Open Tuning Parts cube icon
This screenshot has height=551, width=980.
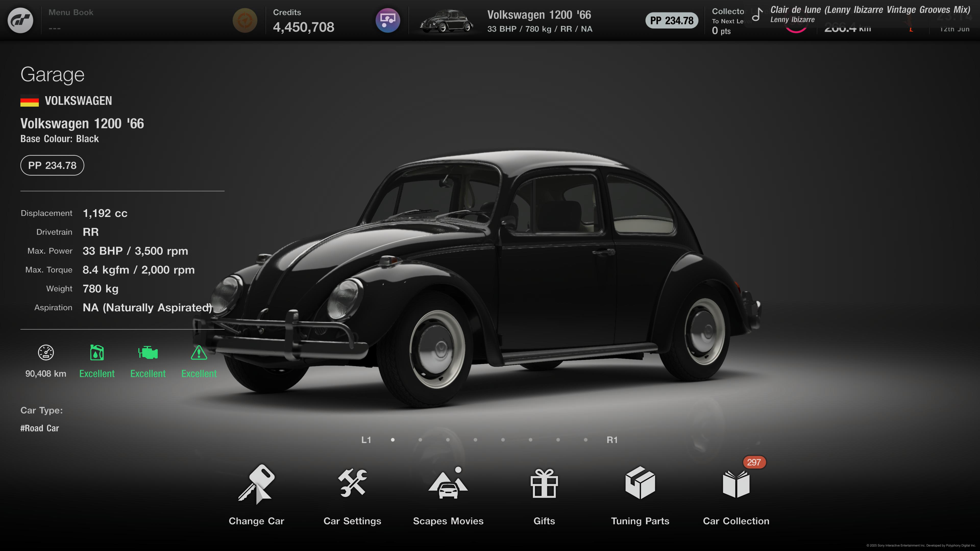coord(640,483)
